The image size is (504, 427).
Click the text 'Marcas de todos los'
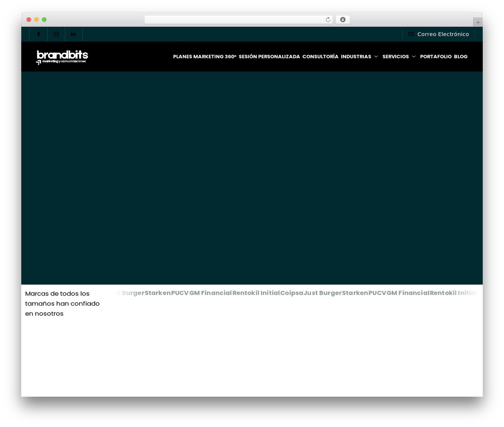[x=57, y=293]
